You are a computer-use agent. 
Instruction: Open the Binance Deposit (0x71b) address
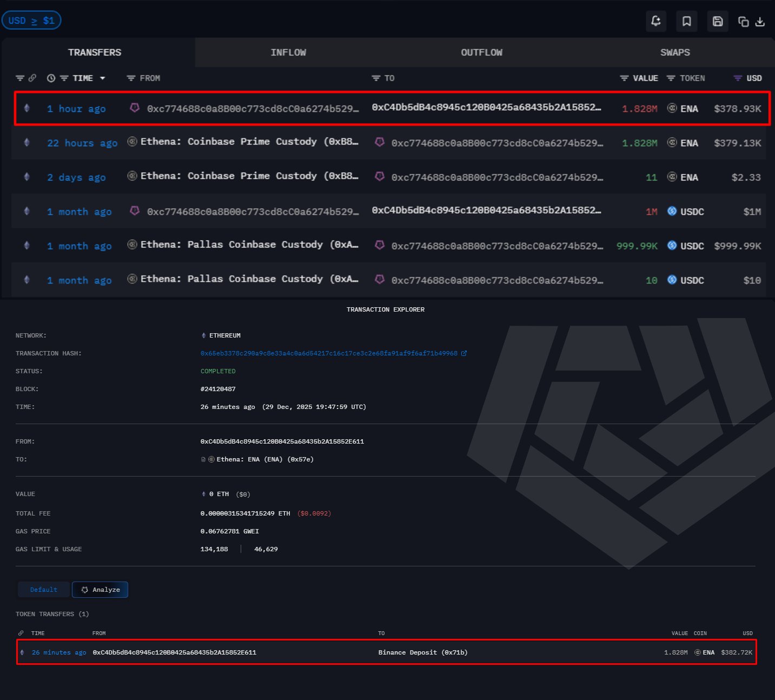(x=422, y=652)
